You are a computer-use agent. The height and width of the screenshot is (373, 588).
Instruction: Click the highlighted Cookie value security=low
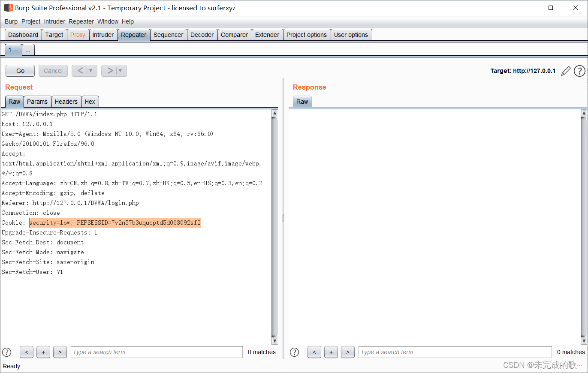115,223
